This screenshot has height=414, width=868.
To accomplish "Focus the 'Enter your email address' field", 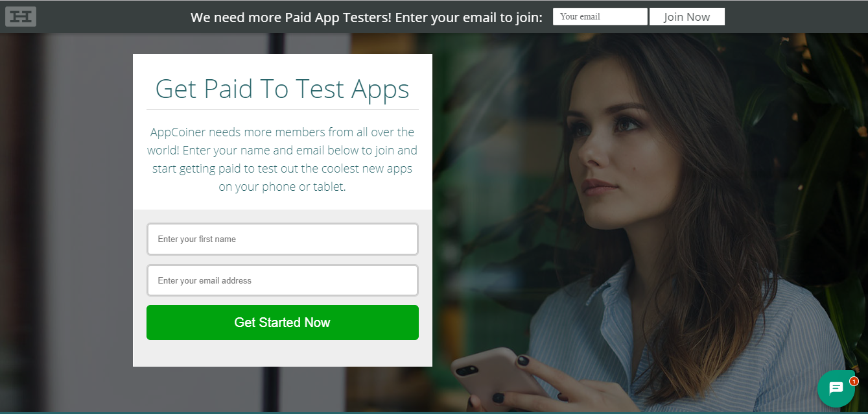I will coord(283,281).
